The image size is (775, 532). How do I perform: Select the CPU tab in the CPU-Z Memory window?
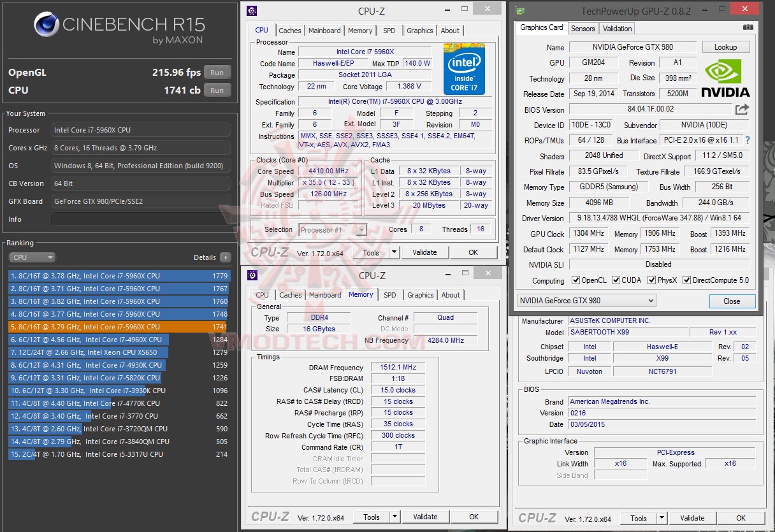(263, 295)
